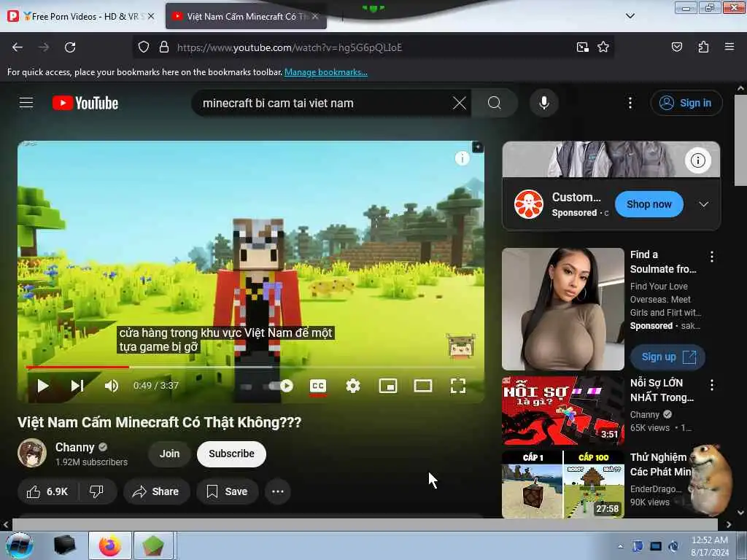Image resolution: width=747 pixels, height=560 pixels.
Task: Share the video
Action: tap(156, 491)
